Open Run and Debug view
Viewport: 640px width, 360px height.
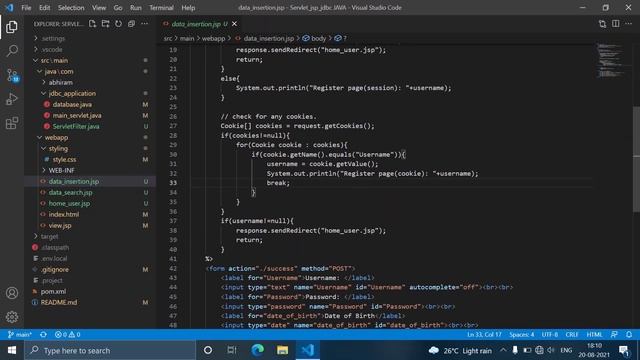[x=12, y=99]
